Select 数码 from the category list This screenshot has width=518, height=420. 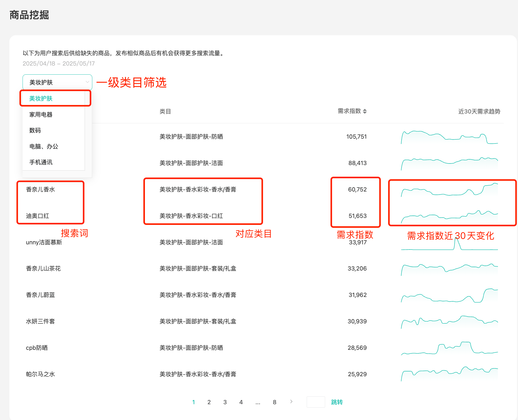[35, 130]
